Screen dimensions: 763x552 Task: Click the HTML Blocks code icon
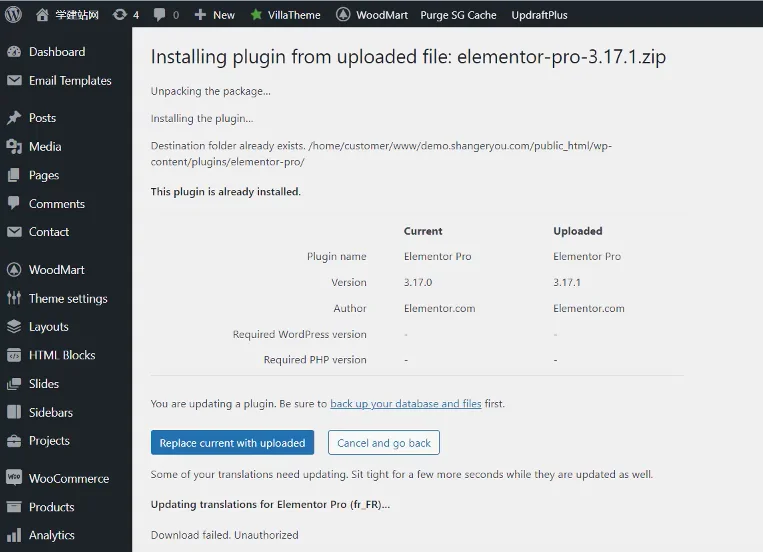[x=14, y=355]
